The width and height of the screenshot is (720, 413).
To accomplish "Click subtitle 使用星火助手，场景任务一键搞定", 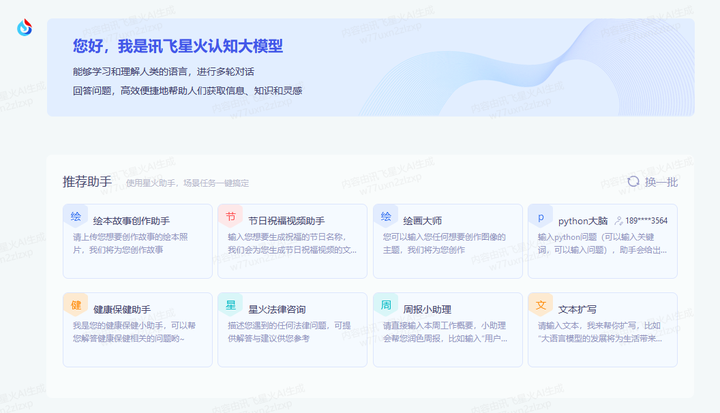I will point(187,183).
